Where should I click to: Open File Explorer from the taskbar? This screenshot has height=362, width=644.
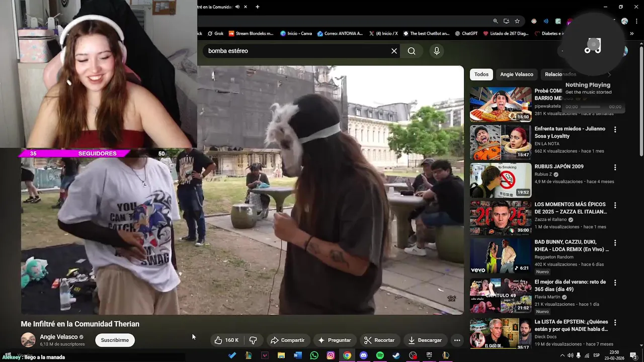[x=281, y=355]
